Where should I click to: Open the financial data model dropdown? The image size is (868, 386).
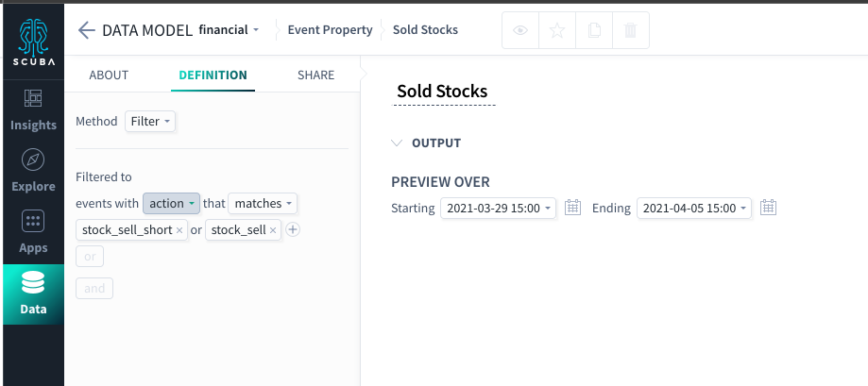pos(230,30)
